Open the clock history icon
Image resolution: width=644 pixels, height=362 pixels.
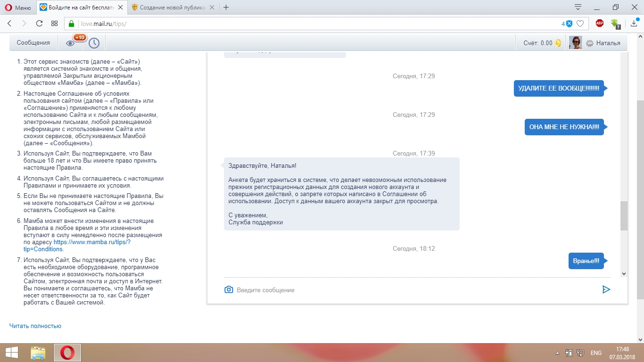[94, 43]
